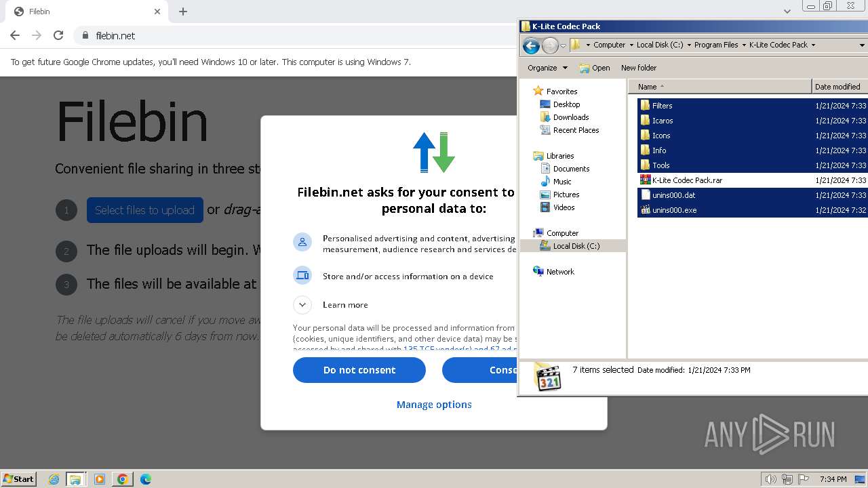868x488 pixels.
Task: Sort by Name column header
Action: (x=720, y=87)
